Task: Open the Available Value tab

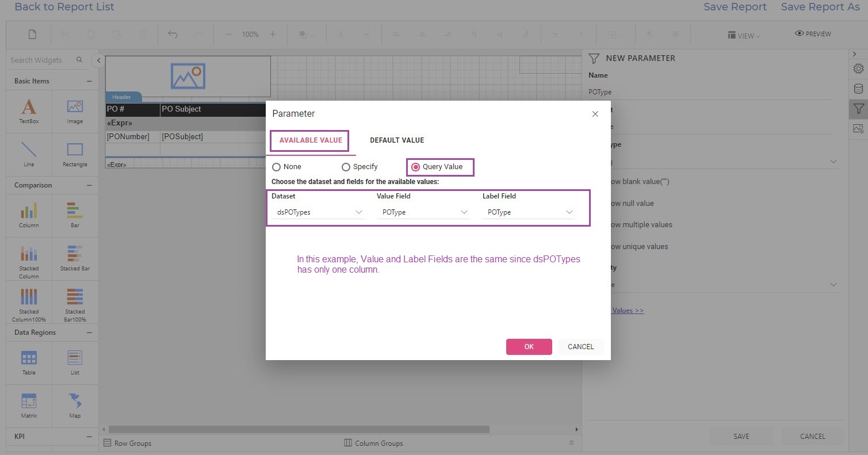Action: [311, 140]
